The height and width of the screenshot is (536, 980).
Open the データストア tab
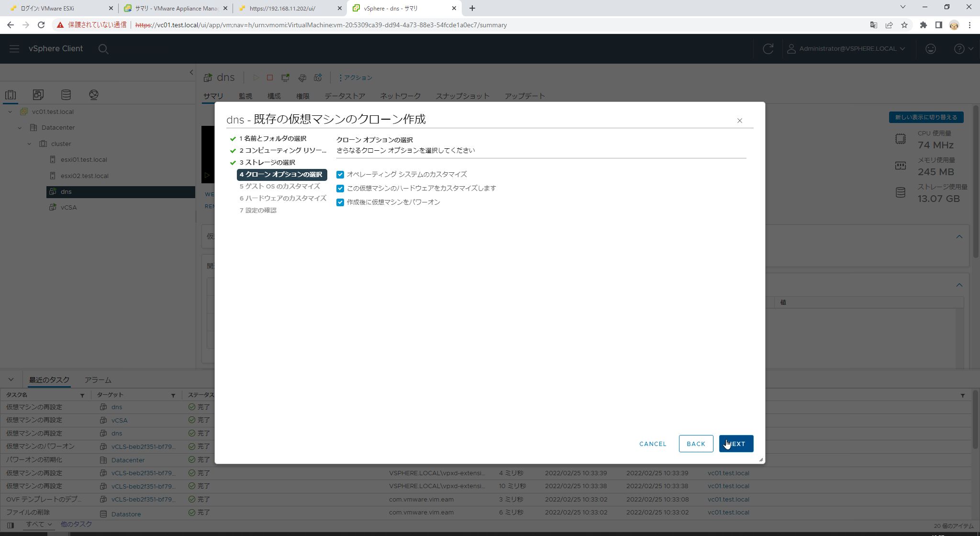(x=345, y=96)
